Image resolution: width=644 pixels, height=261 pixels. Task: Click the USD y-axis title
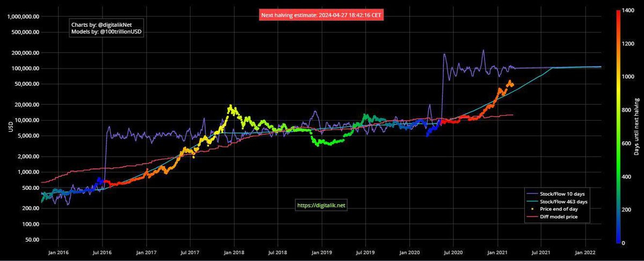pos(10,128)
